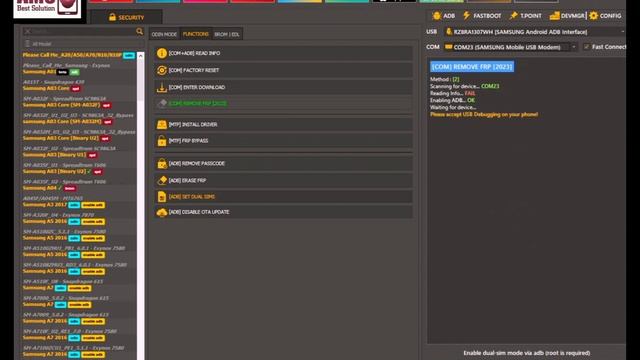This screenshot has height=360, width=640.
Task: Toggle the Fast Connect checkbox
Action: [x=587, y=47]
